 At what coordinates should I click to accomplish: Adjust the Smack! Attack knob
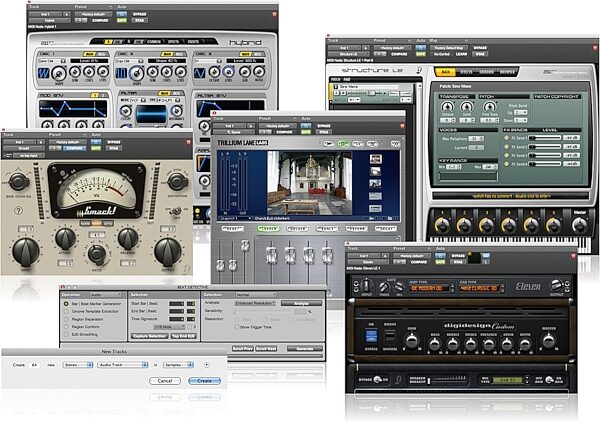pyautogui.click(x=65, y=238)
